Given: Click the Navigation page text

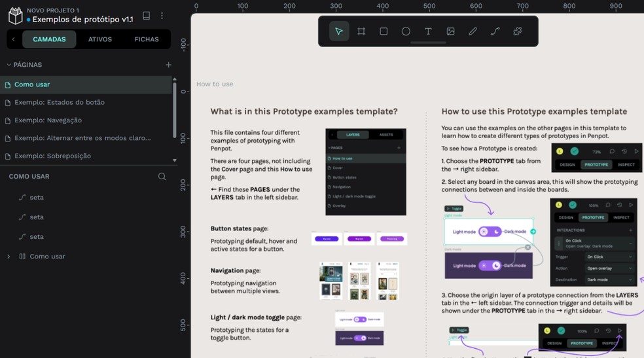Looking at the screenshot, I should coord(236,270).
